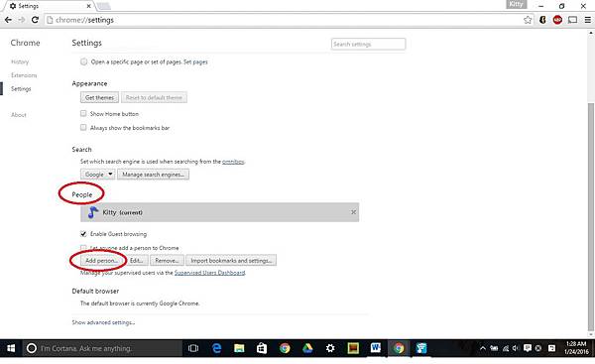Open the Chrome hamburger menu
Image resolution: width=595 pixels, height=364 pixels.
pos(587,20)
